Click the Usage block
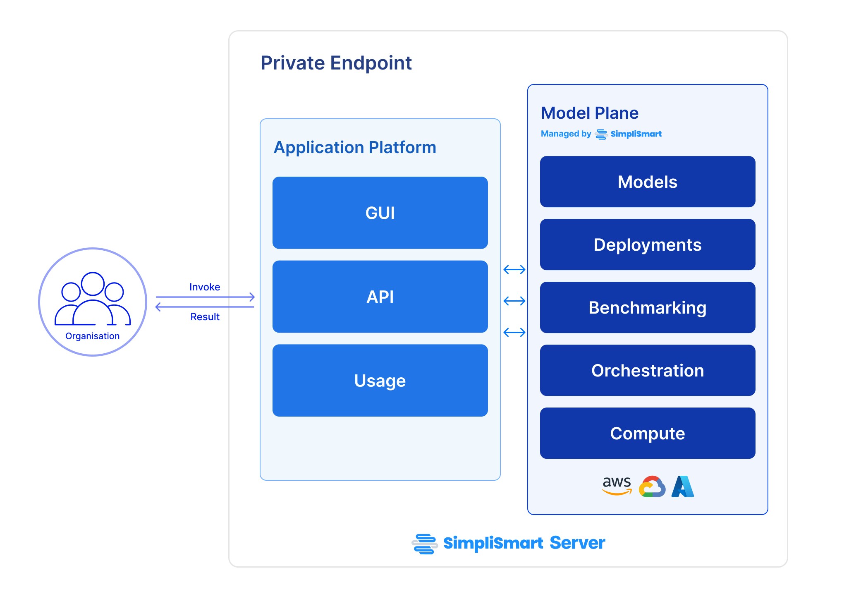 coord(380,381)
